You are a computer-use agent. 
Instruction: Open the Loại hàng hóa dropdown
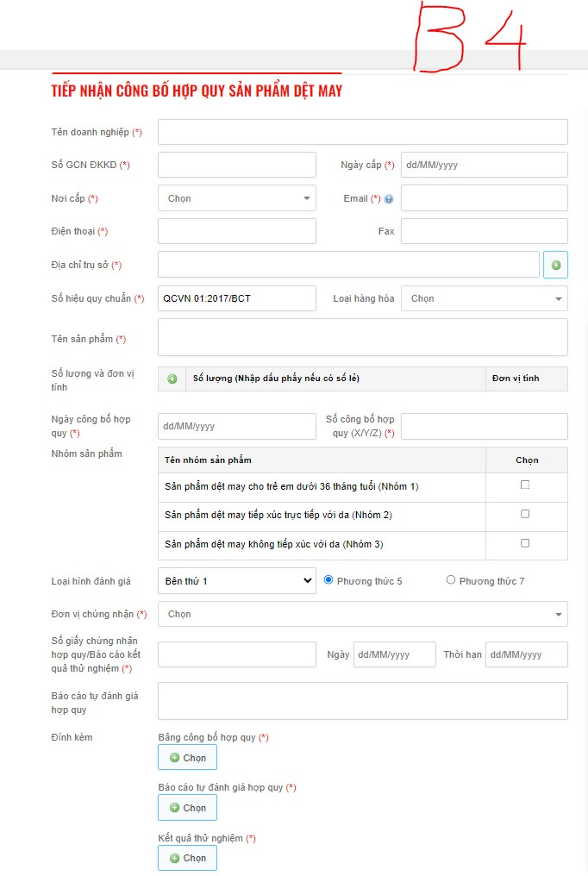485,298
